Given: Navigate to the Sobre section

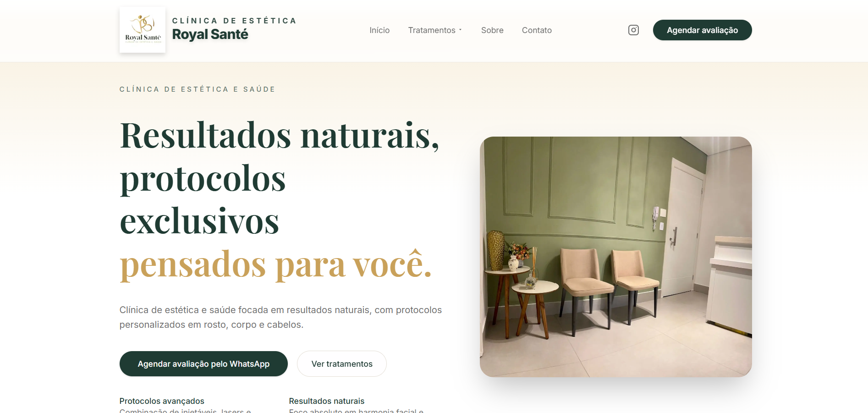Looking at the screenshot, I should (x=492, y=30).
